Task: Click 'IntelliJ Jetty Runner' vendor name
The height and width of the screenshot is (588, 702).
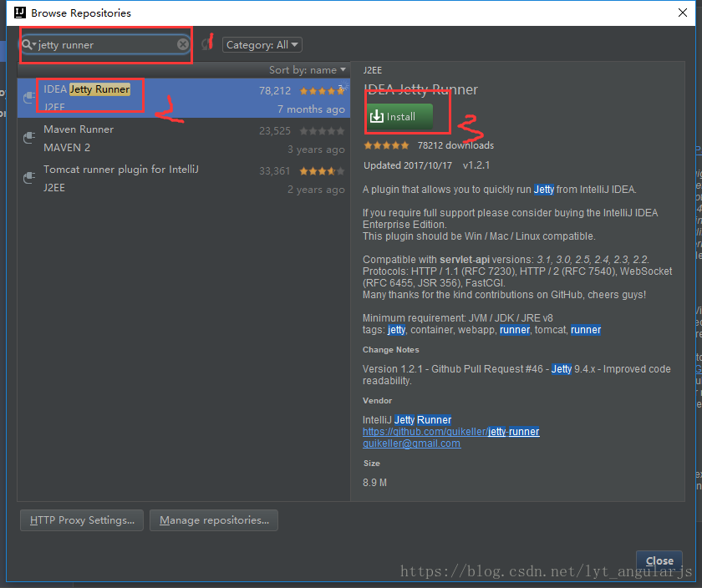Action: point(407,420)
